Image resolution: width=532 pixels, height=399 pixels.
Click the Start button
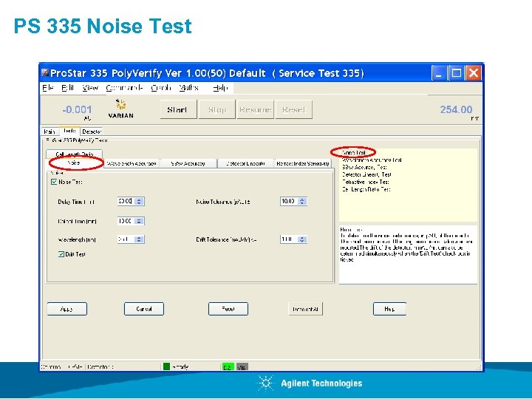click(x=179, y=109)
